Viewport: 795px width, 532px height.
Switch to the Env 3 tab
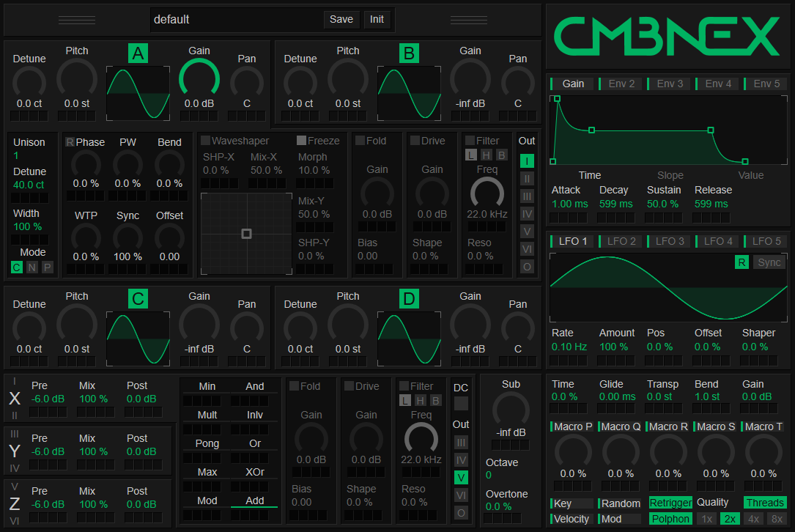[x=669, y=84]
